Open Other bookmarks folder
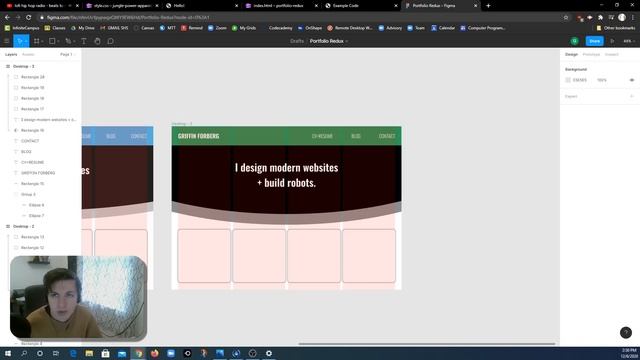The width and height of the screenshot is (640, 360). tap(616, 28)
